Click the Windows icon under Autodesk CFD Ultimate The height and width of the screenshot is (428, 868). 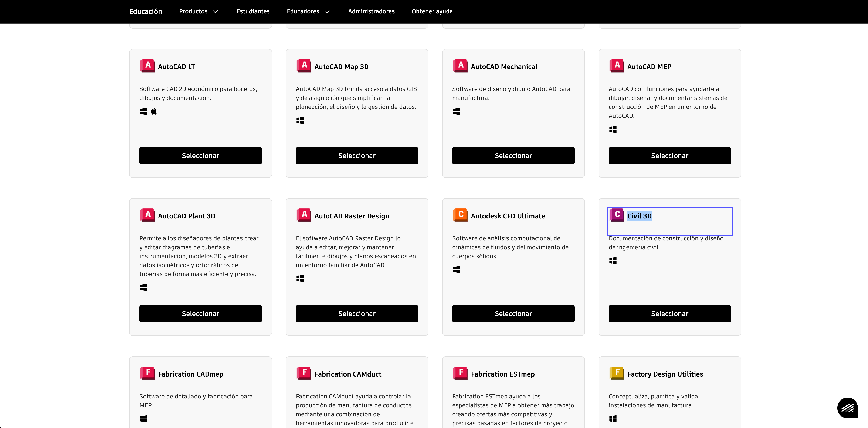tap(456, 270)
